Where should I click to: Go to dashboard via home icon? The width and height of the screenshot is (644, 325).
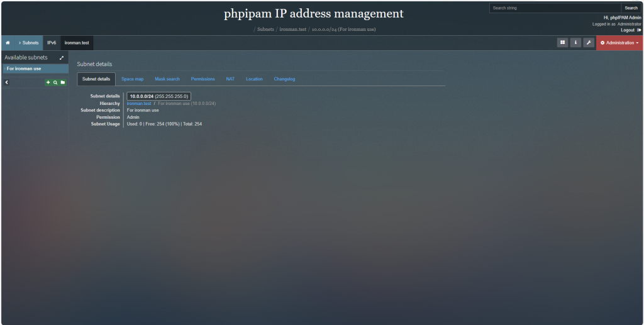point(8,43)
